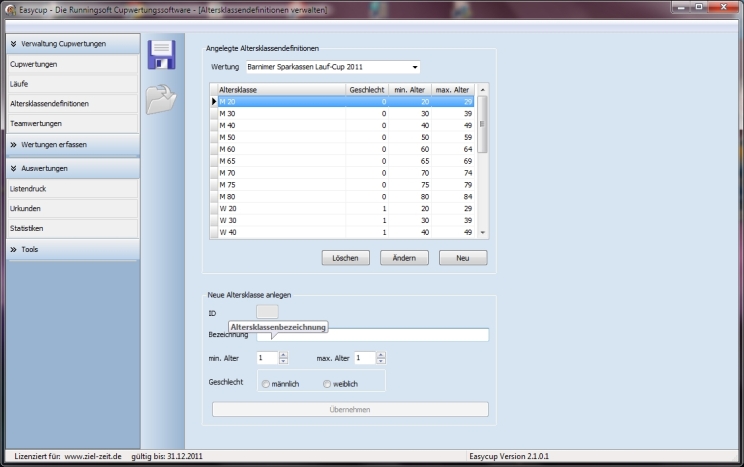744x467 pixels.
Task: Expand the Wertungen erfassen section
Action: (12, 144)
